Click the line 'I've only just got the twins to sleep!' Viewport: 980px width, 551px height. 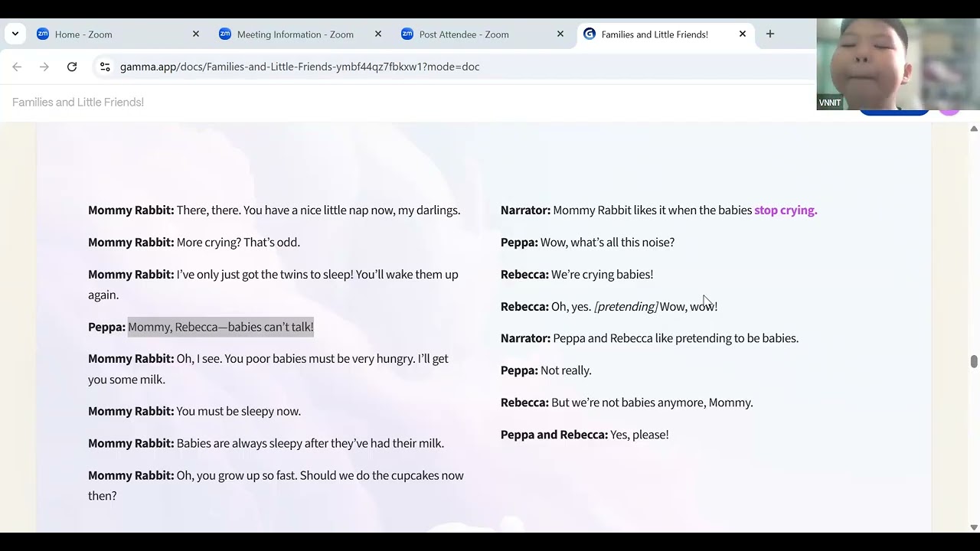click(273, 285)
